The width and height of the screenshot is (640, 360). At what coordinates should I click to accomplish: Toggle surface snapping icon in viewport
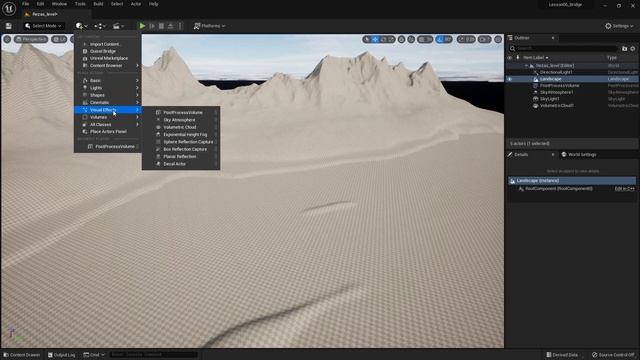pyautogui.click(x=411, y=39)
